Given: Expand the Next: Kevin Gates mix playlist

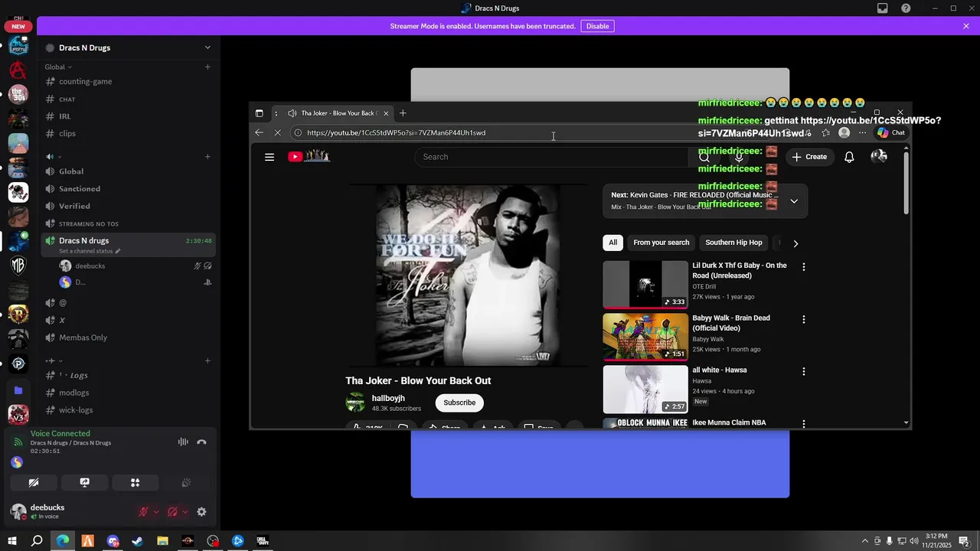Looking at the screenshot, I should click(x=794, y=201).
